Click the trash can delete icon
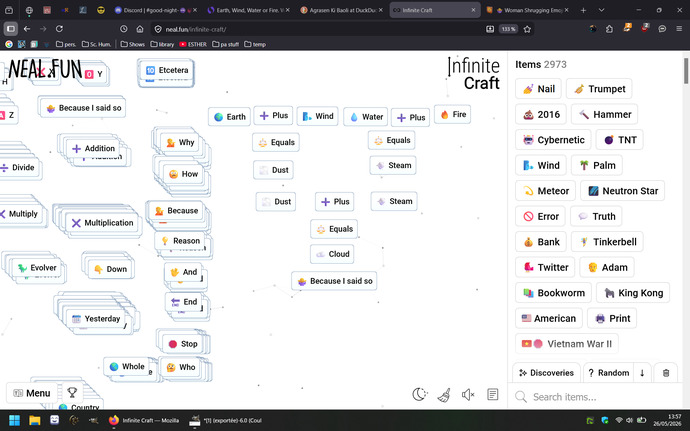The width and height of the screenshot is (690, 431). pyautogui.click(x=666, y=373)
